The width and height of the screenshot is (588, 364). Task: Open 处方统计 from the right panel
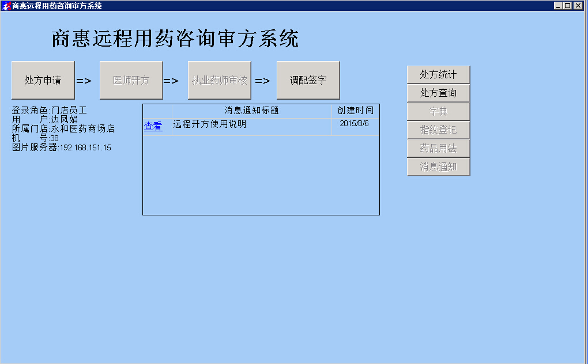pyautogui.click(x=438, y=74)
